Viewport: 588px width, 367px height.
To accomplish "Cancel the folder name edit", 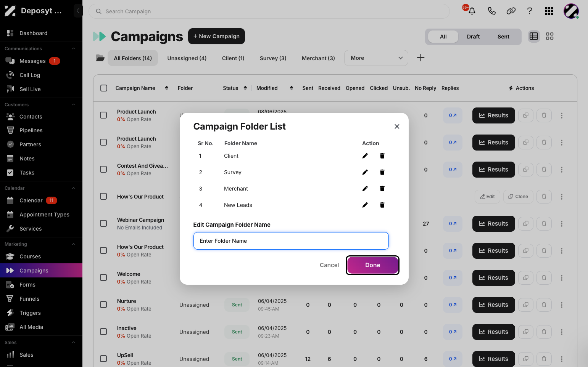I will [329, 265].
